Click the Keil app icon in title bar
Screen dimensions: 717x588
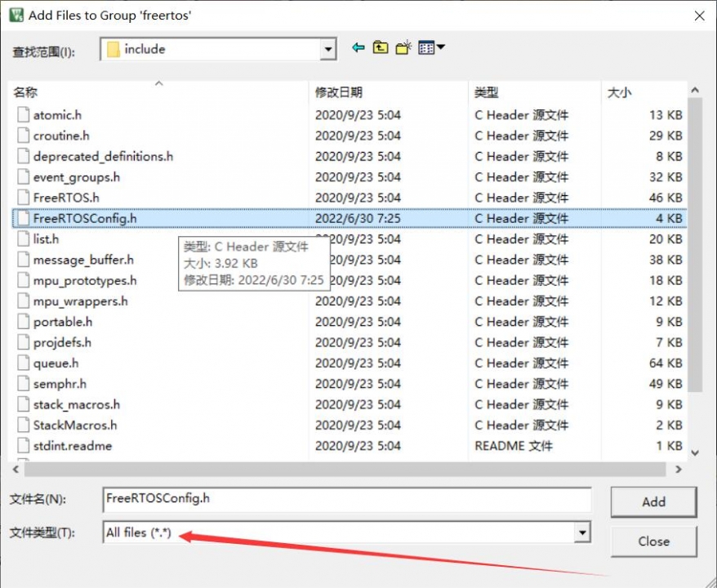[x=16, y=15]
